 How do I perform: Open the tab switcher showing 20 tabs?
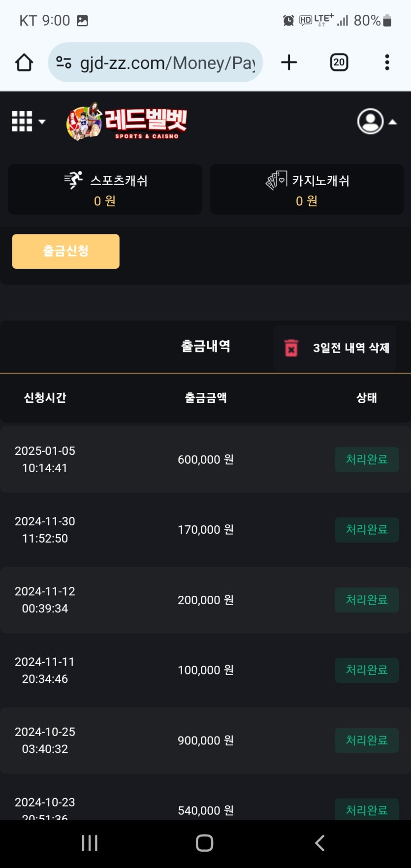coord(339,63)
